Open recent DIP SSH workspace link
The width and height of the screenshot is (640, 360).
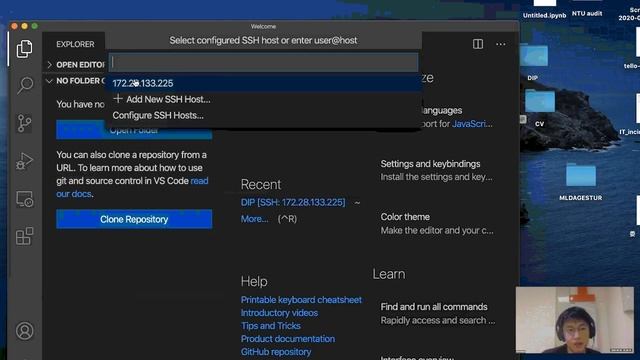click(x=293, y=202)
